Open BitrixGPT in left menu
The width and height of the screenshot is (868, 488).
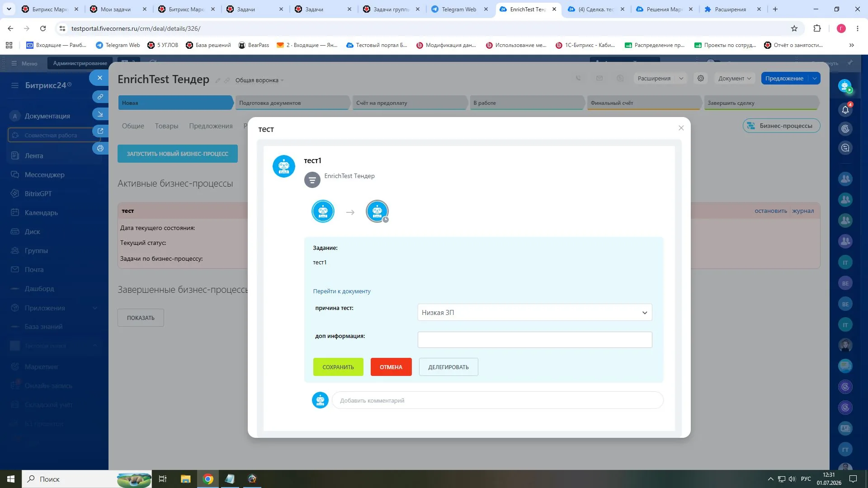(x=38, y=193)
